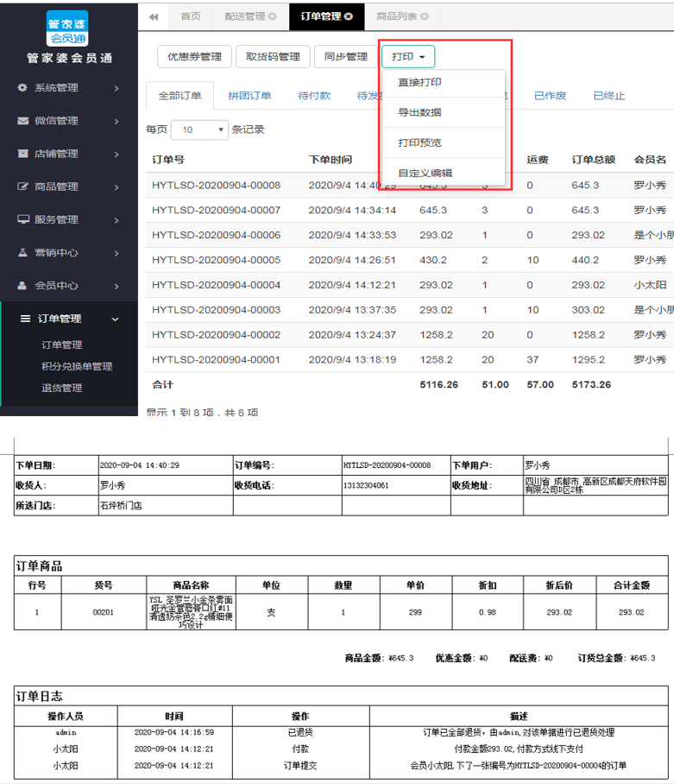Click the 取货码管理 button
Viewport: 674px width, 784px height.
point(273,56)
